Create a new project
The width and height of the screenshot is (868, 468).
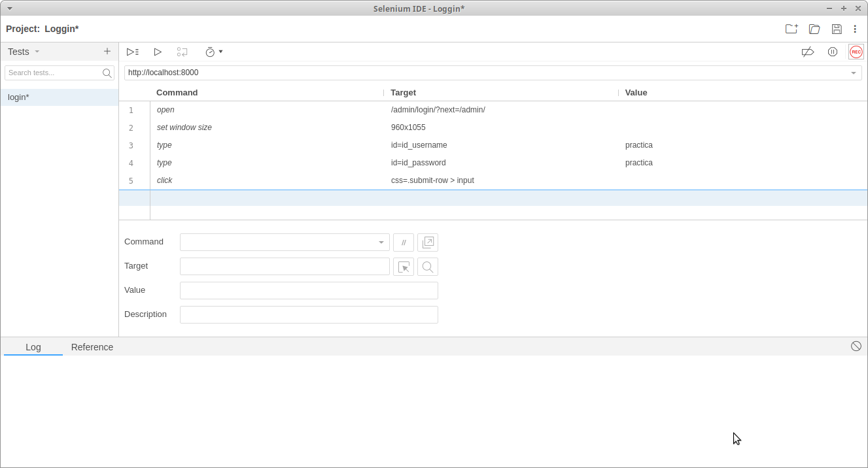(791, 29)
